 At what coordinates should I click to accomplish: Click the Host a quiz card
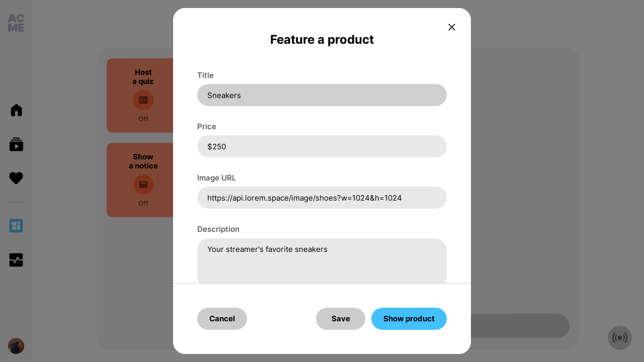[140, 96]
